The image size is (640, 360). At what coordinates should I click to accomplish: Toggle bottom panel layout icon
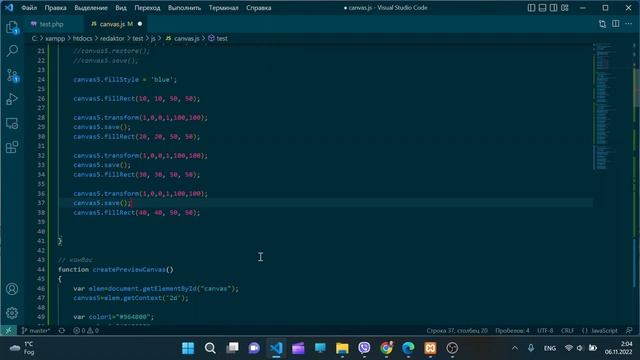[542, 8]
